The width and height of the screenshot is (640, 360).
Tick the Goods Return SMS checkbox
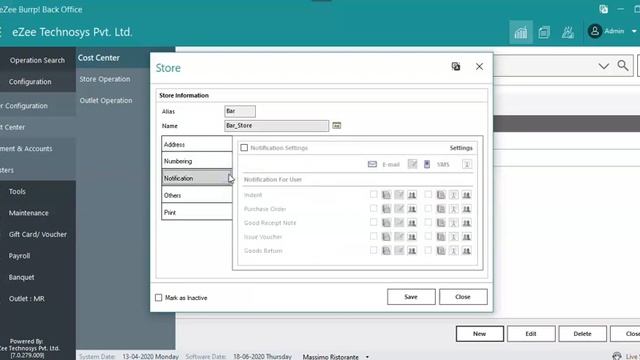point(428,250)
